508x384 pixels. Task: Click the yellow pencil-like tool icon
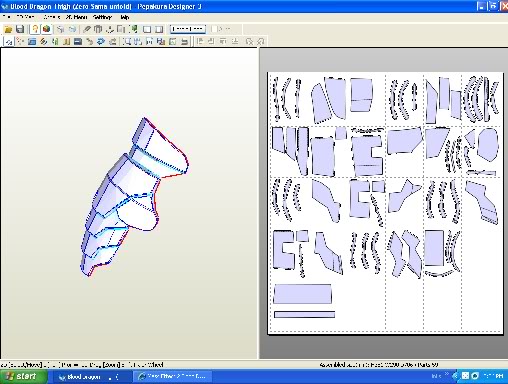[x=89, y=42]
